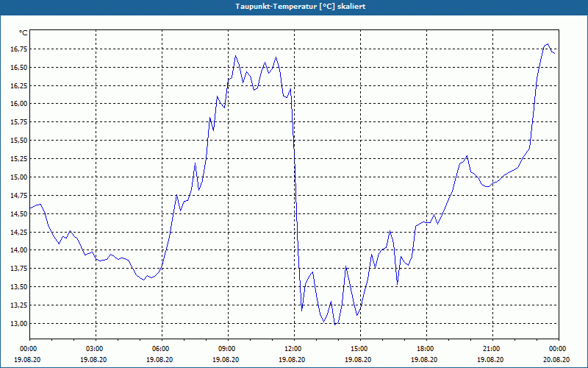This screenshot has width=588, height=368.
Task: Pick the '19.08.20' date under 18:00
Action: [x=424, y=359]
